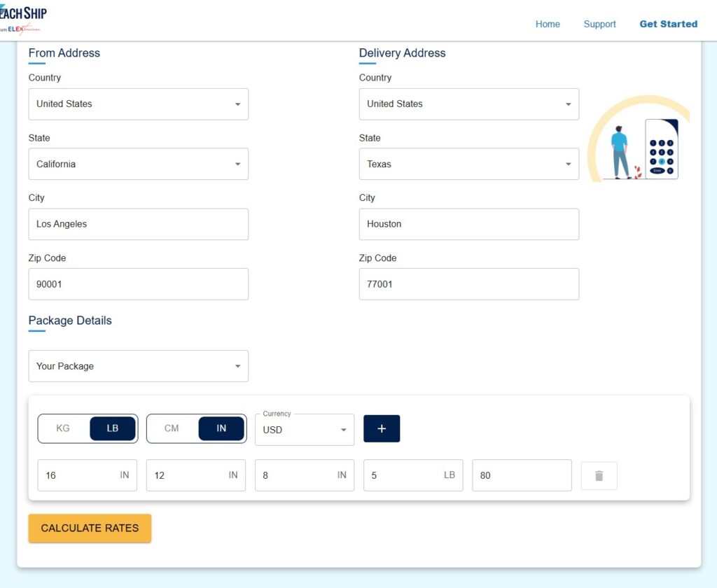Image resolution: width=717 pixels, height=588 pixels.
Task: Click the add package row plus icon
Action: tap(382, 428)
